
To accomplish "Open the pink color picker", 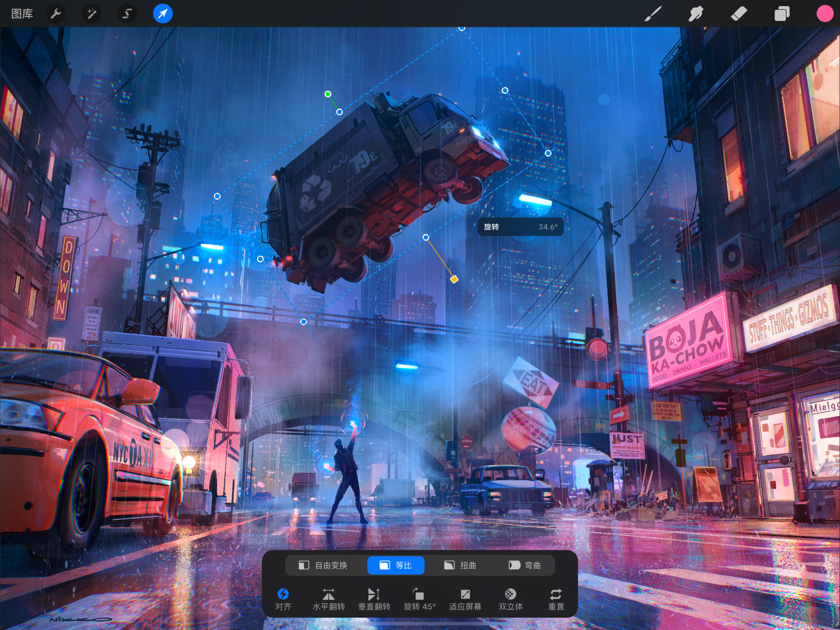I will pos(825,14).
